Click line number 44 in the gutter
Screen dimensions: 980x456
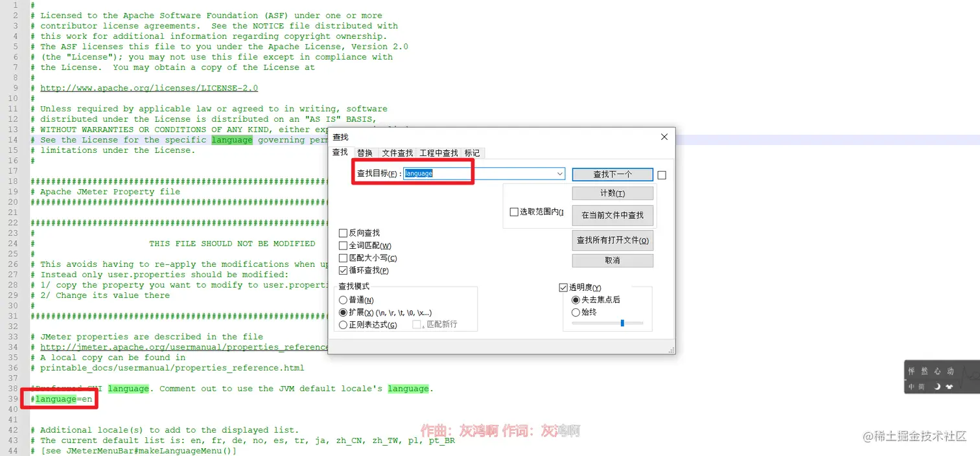(12, 451)
